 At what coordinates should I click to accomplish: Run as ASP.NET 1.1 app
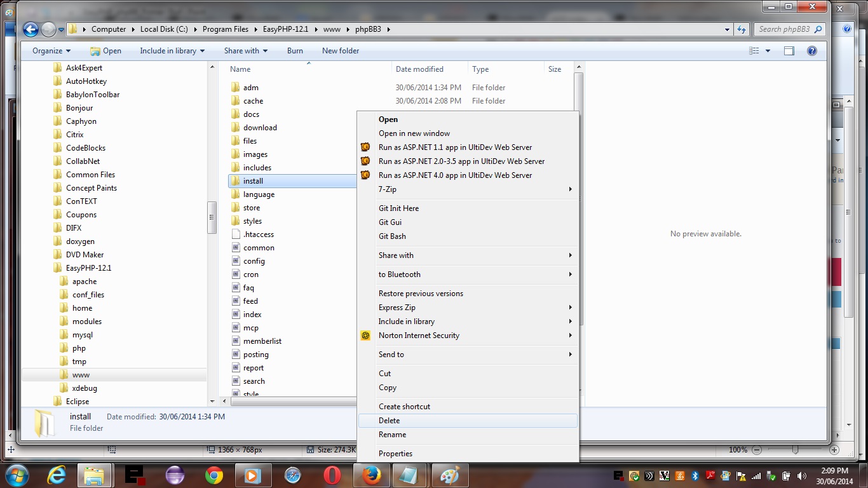468,147
